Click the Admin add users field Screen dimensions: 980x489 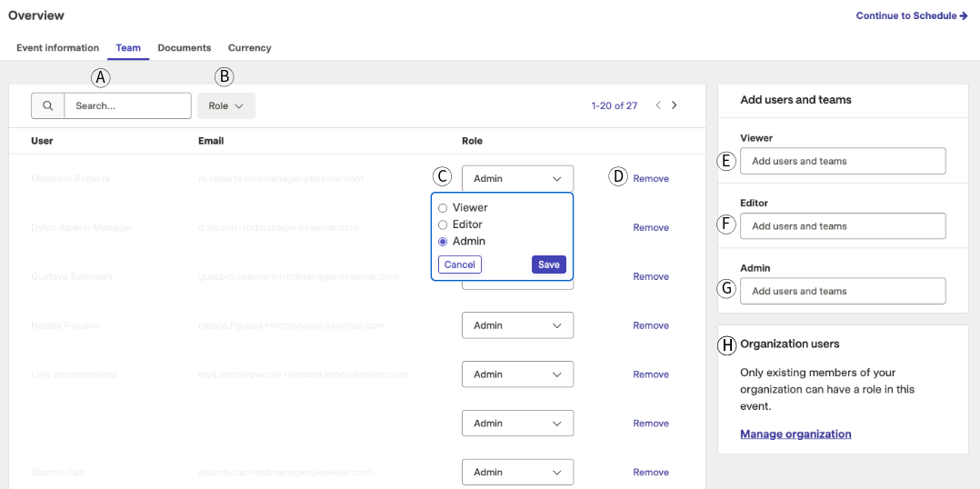point(843,291)
